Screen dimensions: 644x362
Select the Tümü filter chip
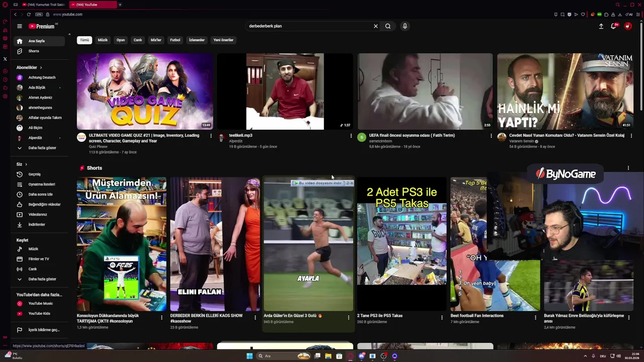point(85,40)
